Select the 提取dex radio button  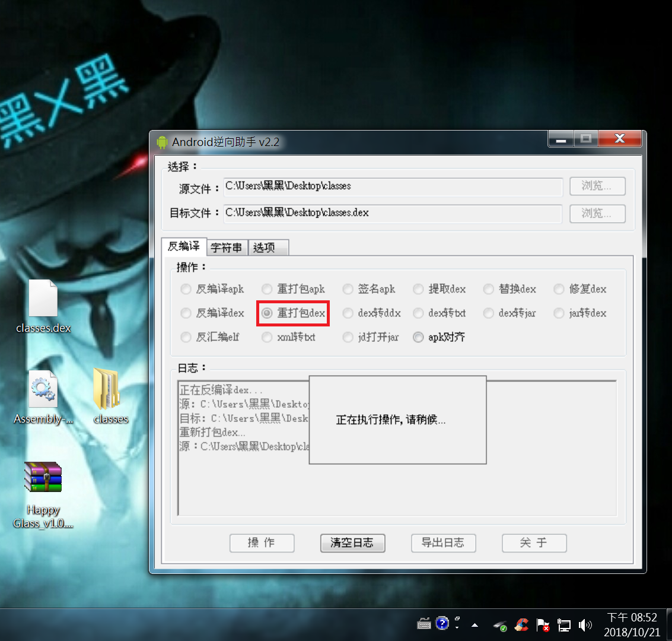click(439, 289)
